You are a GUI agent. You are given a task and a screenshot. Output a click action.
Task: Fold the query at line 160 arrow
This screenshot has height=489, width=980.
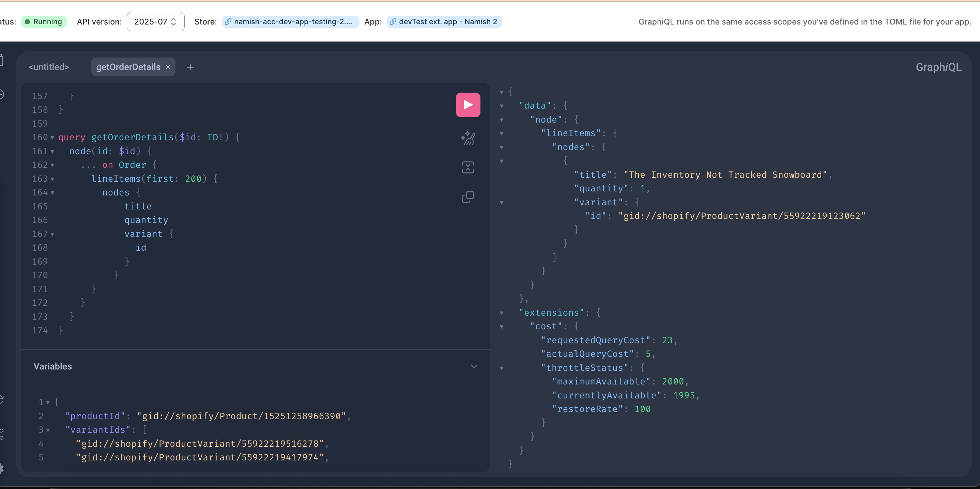tap(52, 138)
